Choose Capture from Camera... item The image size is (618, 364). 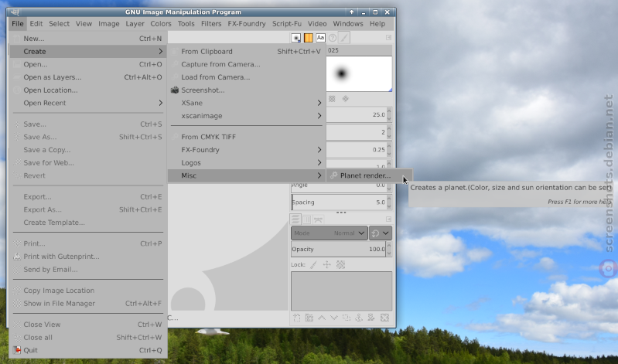point(246,64)
